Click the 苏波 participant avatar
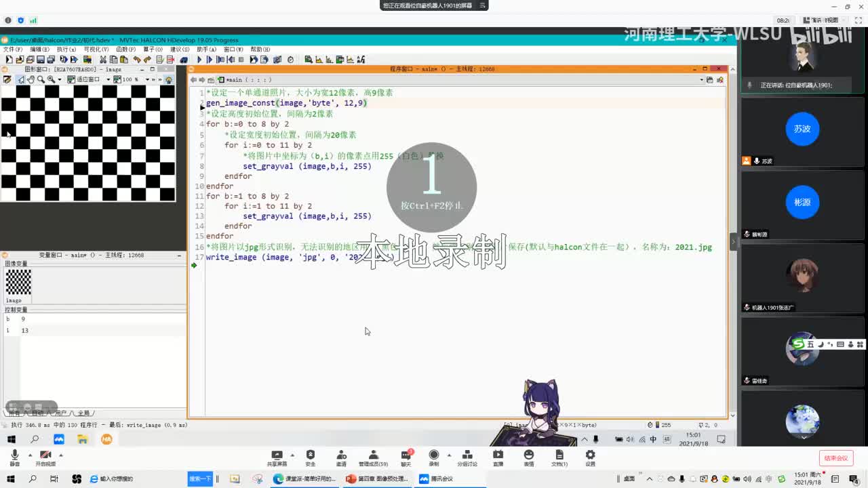 802,129
